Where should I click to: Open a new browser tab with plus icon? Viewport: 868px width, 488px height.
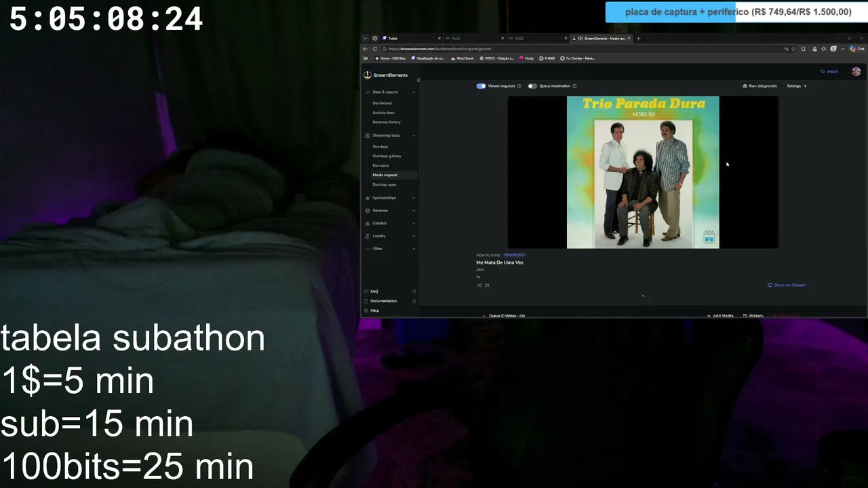638,38
